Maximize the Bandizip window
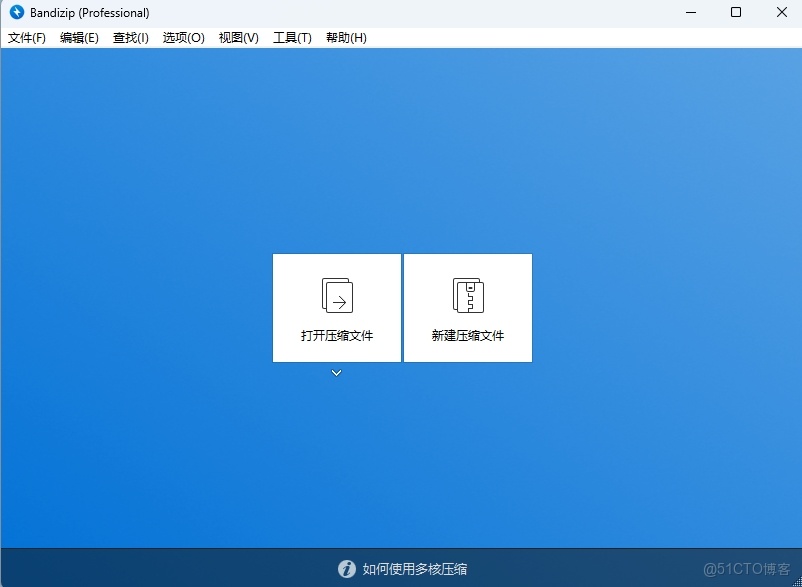802x587 pixels. [x=736, y=13]
